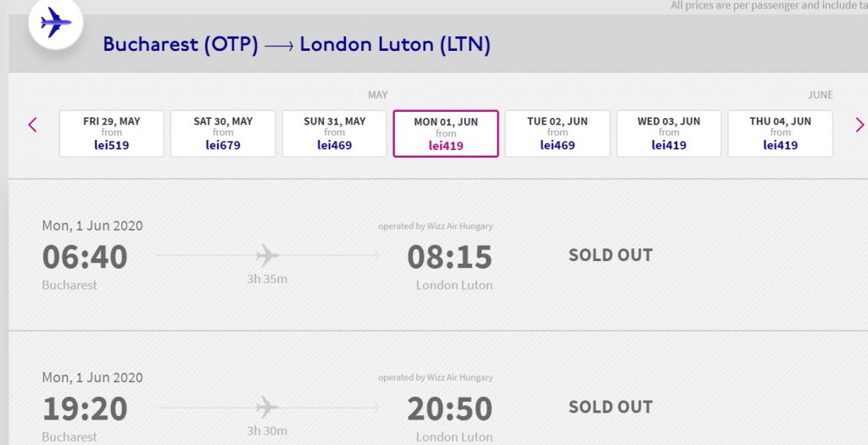Click the grey plane icon on the 06:40 flight

coord(267,255)
